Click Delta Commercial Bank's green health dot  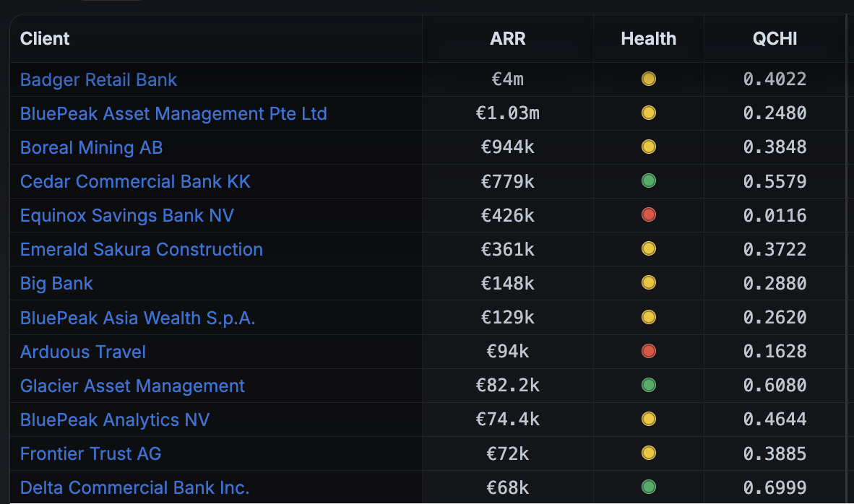[649, 487]
